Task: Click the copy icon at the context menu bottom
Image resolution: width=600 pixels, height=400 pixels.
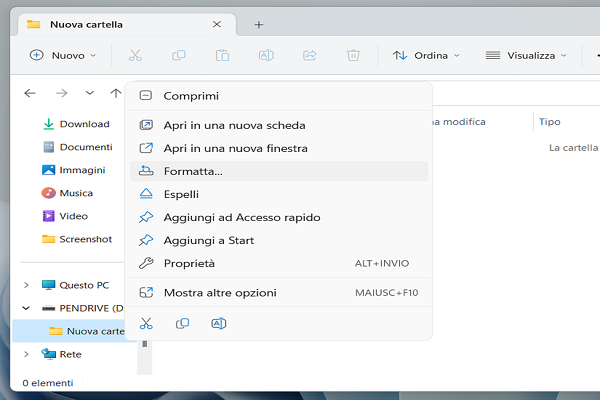Action: 182,323
